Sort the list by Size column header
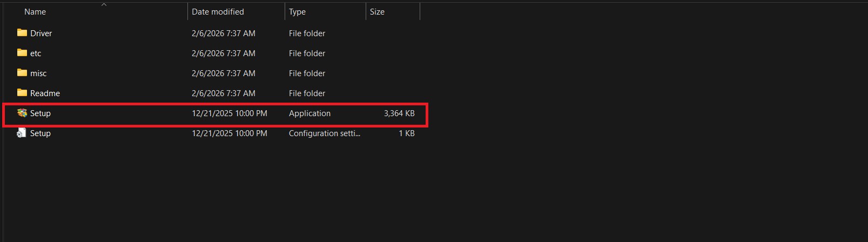This screenshot has width=868, height=242. (x=377, y=12)
